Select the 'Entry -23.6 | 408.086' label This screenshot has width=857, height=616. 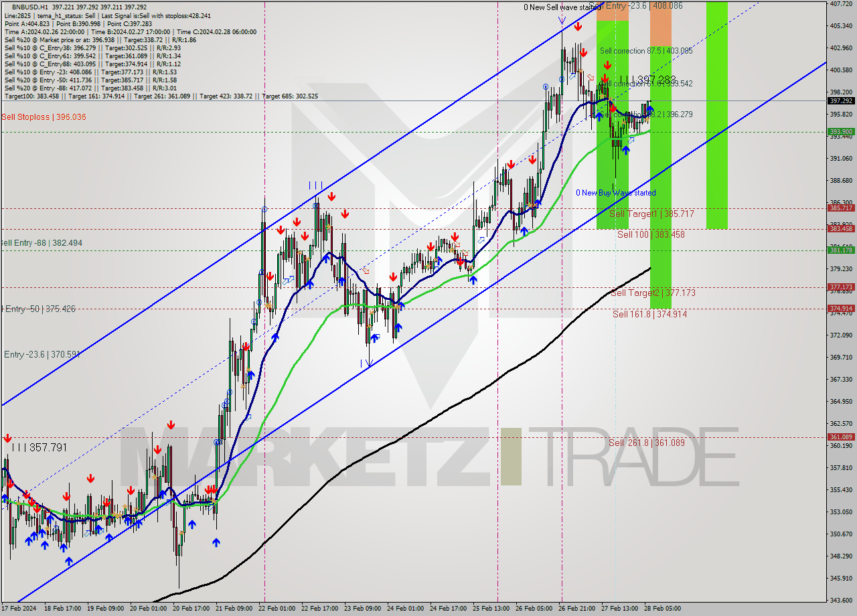(x=643, y=5)
